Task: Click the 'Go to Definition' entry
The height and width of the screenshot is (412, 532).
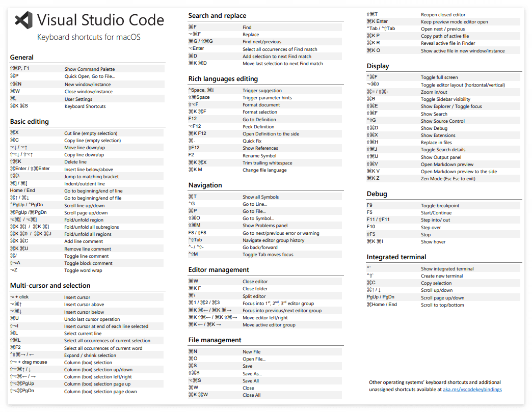Action: tap(259, 120)
